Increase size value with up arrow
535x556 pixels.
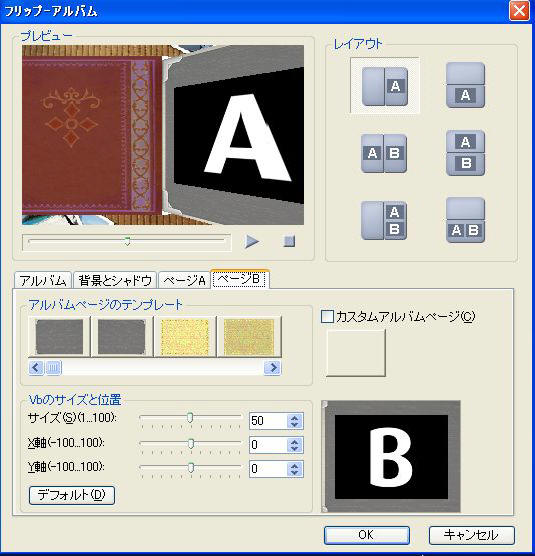[x=295, y=417]
